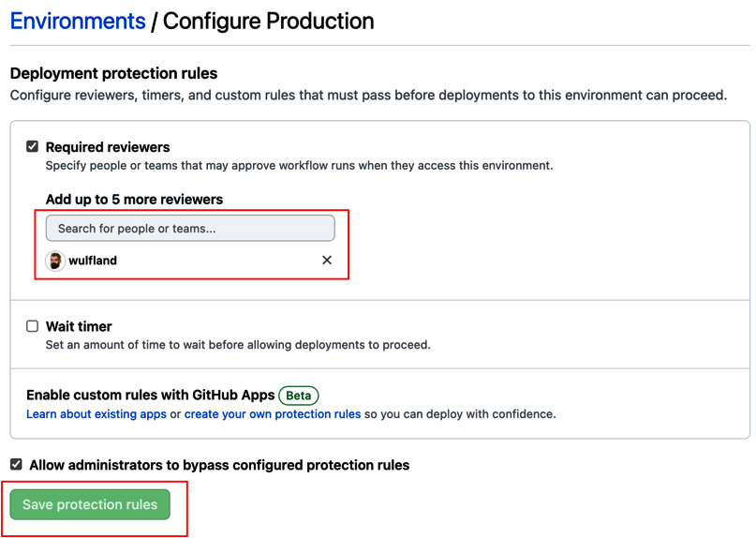Click Save protection rules button
Screen dimensions: 756x538
click(90, 504)
